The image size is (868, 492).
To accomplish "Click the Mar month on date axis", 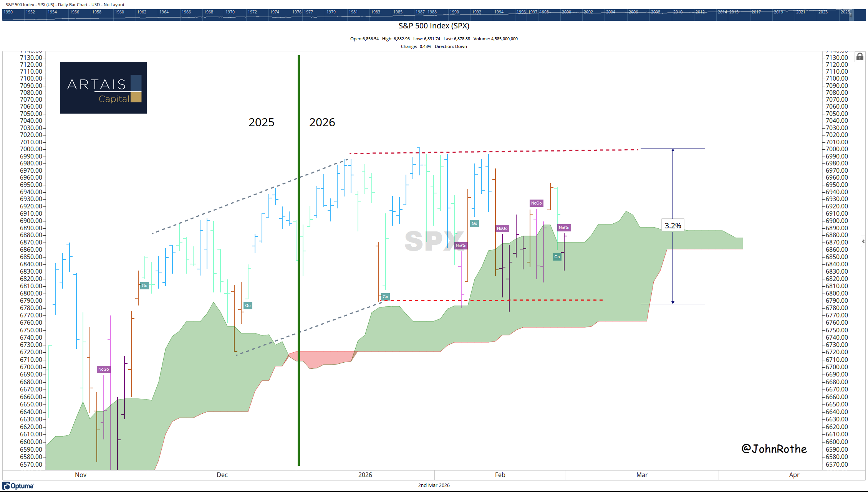I will coord(642,475).
